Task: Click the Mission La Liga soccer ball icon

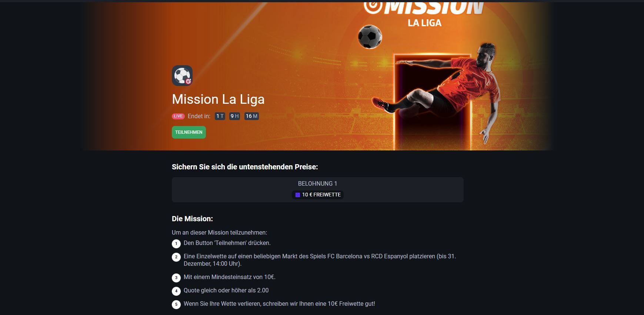Action: [182, 76]
